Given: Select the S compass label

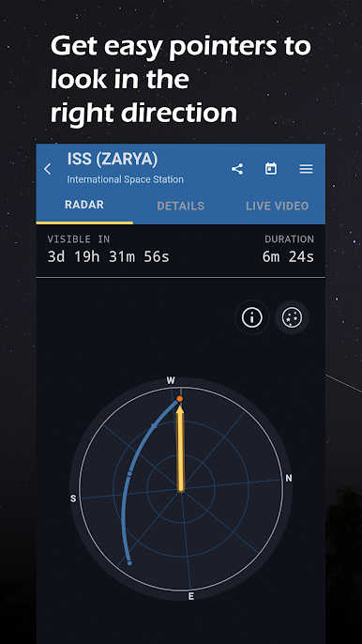Looking at the screenshot, I should pos(73,498).
